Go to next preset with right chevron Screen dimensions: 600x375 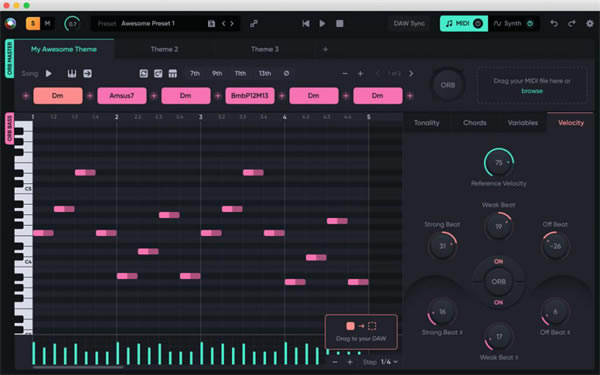click(x=232, y=24)
